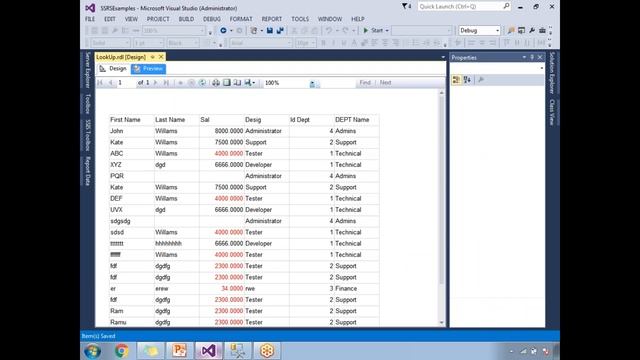Open the Class View side tab
This screenshot has width=640, height=360.
552,112
